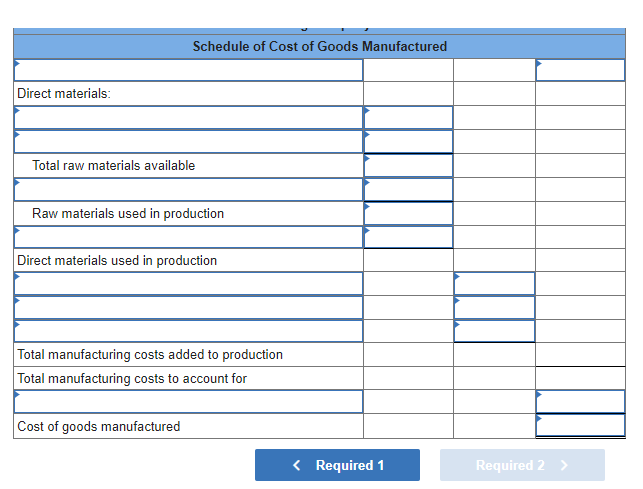Click the Cost of goods manufactured amount field
The height and width of the screenshot is (489, 643).
pyautogui.click(x=580, y=425)
